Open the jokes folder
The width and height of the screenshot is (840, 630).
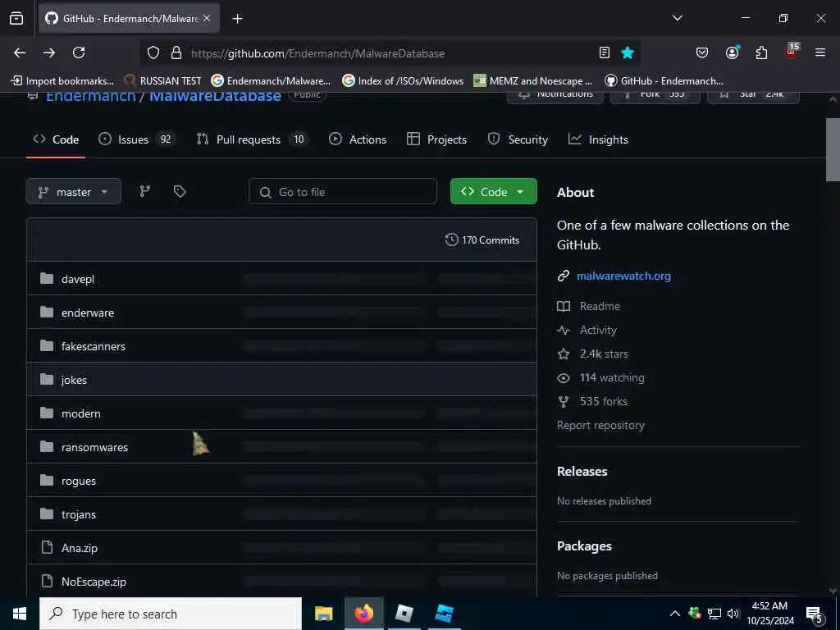point(74,381)
